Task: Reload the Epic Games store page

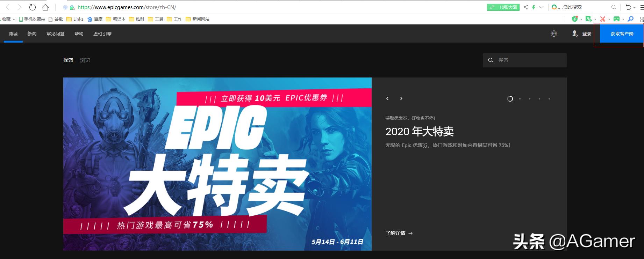Action: point(33,7)
